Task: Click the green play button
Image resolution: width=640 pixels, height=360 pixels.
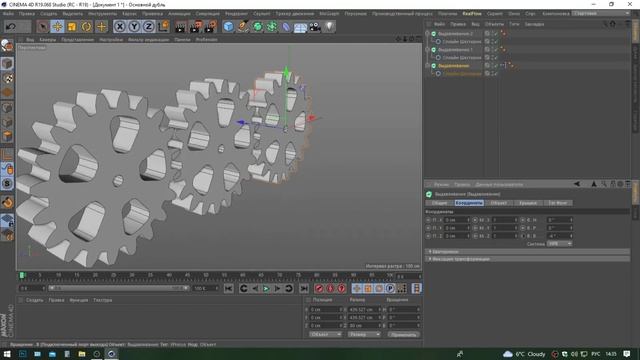Action: (266, 289)
